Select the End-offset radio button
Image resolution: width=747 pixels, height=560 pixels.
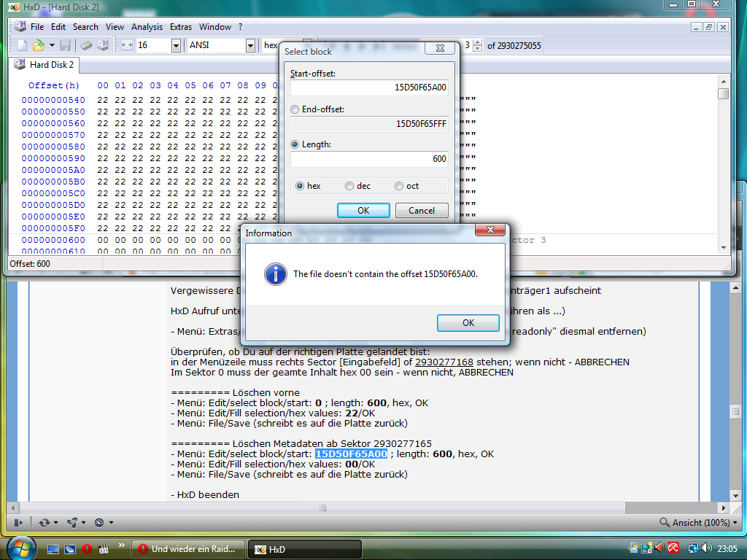click(295, 109)
